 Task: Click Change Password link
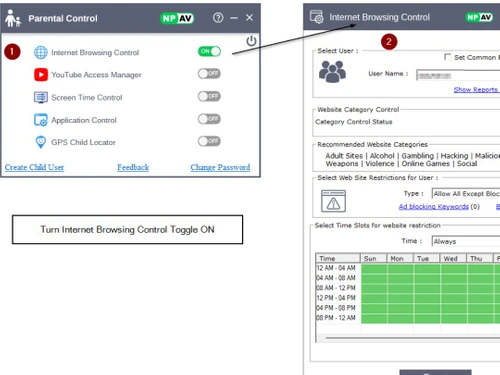(x=220, y=167)
